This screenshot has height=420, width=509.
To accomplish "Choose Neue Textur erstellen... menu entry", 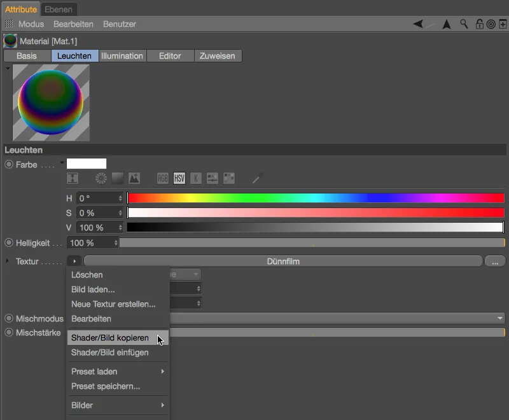I will (118, 304).
